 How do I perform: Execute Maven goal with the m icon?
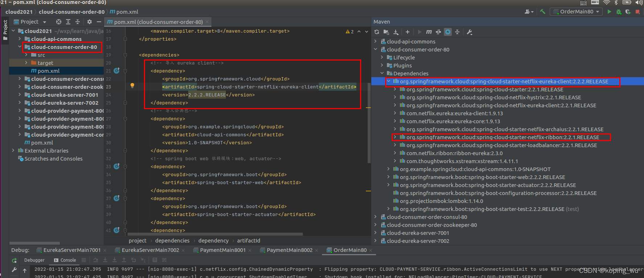pos(429,32)
